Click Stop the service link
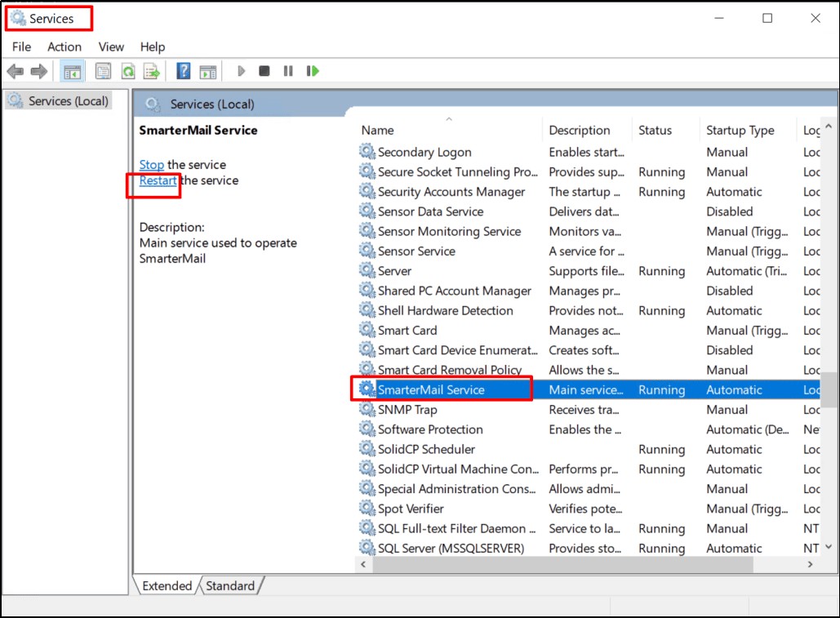This screenshot has width=840, height=618. point(152,164)
